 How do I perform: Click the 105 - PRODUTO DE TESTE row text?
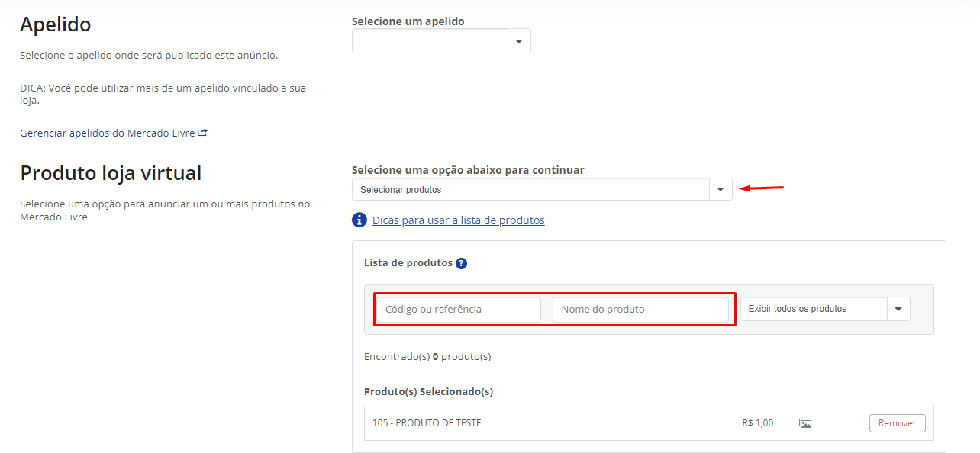click(x=427, y=423)
